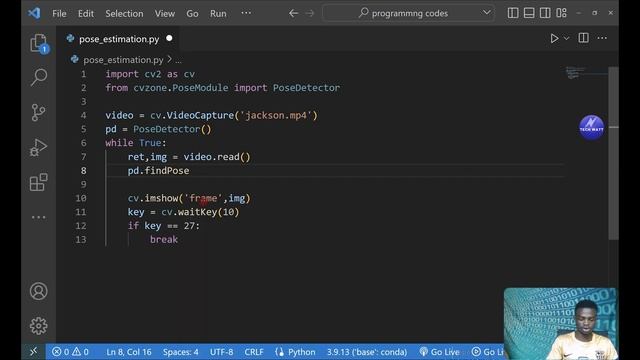Click the 'jackson.mp4' string on line 4

pyautogui.click(x=278, y=116)
